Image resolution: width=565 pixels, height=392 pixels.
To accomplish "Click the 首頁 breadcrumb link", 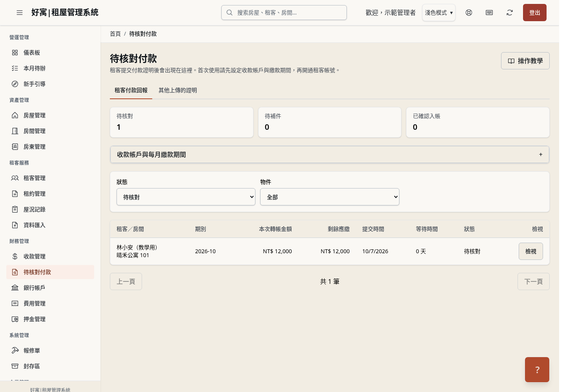I will click(115, 34).
